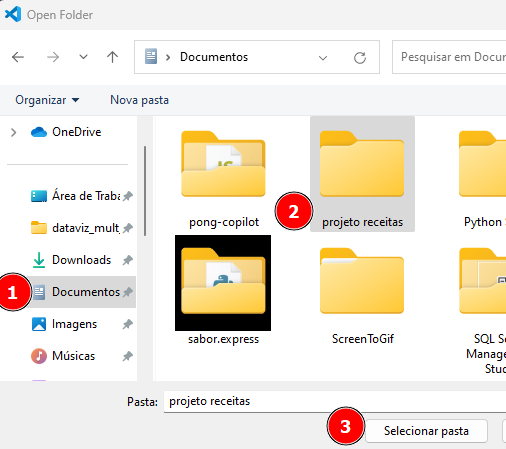Click the pin icon next to Músicas

(128, 356)
